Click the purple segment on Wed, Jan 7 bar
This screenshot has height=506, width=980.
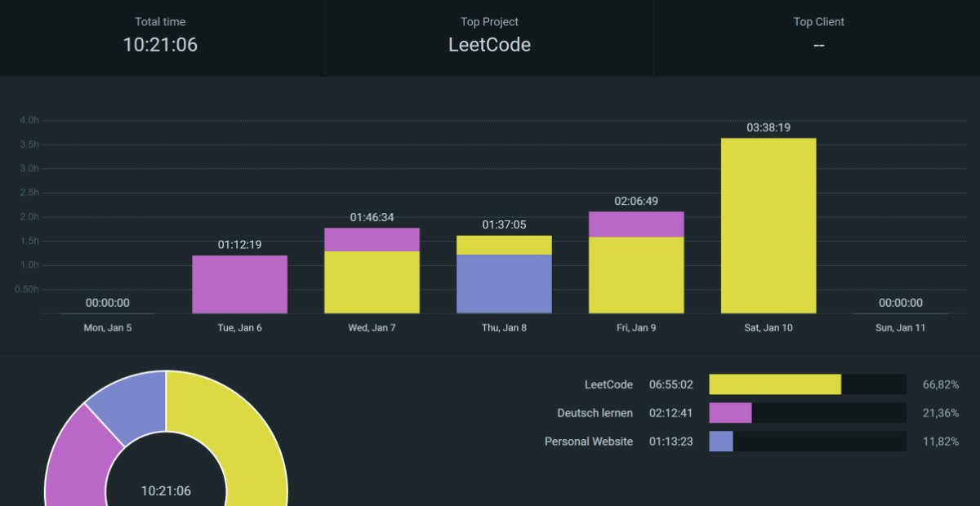pyautogui.click(x=372, y=239)
